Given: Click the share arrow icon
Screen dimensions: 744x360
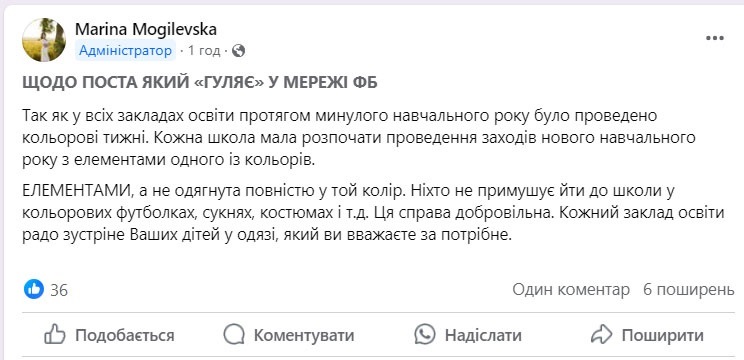Looking at the screenshot, I should [602, 335].
